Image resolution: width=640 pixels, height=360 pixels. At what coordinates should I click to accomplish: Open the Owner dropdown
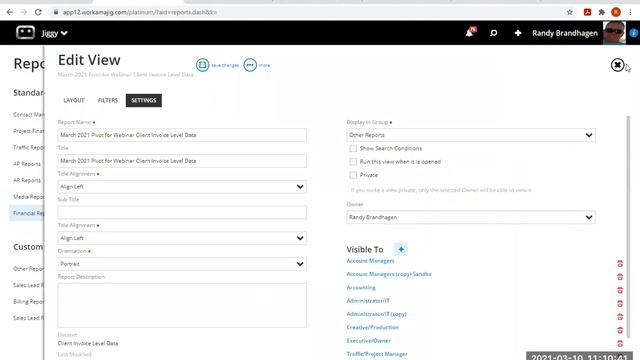point(471,217)
